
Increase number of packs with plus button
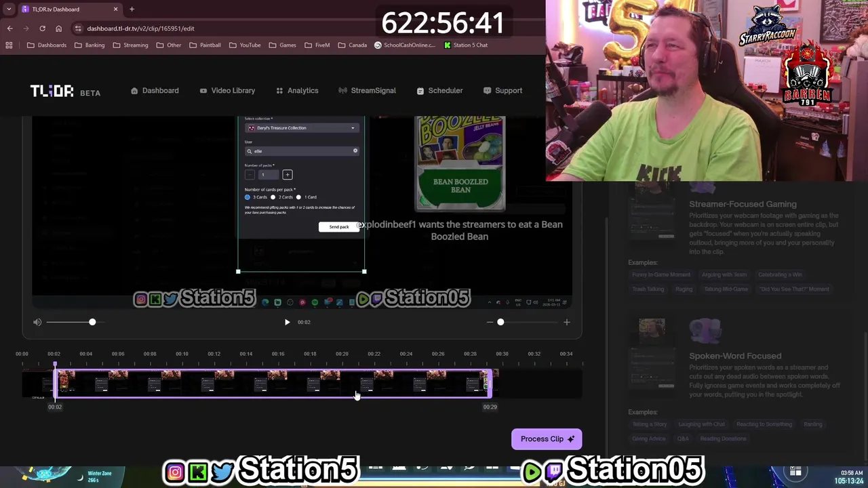pos(287,175)
